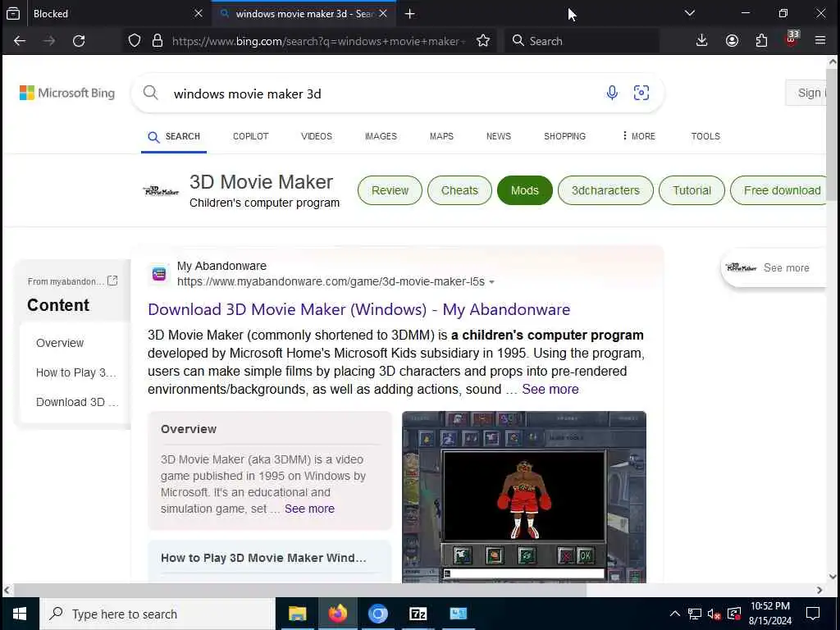
Task: Open File Explorer from the taskbar
Action: point(297,614)
